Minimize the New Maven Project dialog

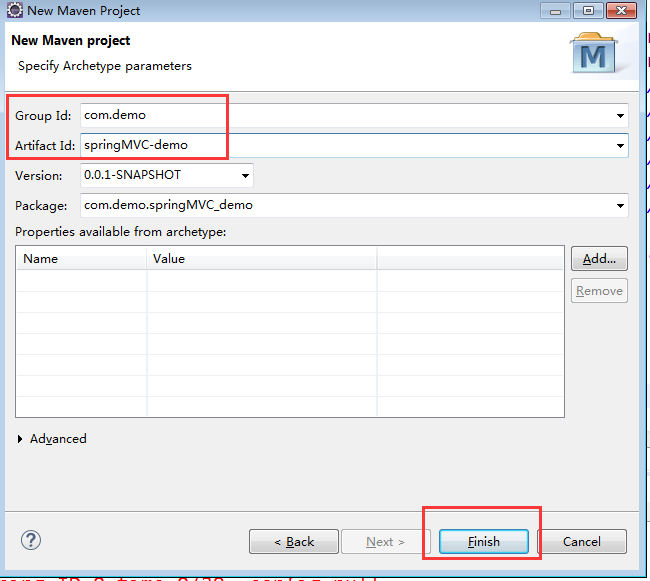click(555, 10)
